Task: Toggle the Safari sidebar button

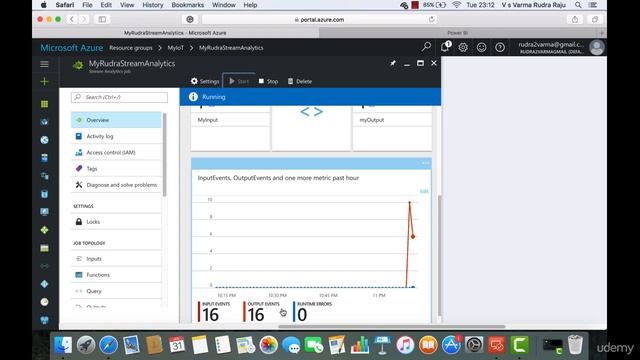Action: (x=102, y=19)
